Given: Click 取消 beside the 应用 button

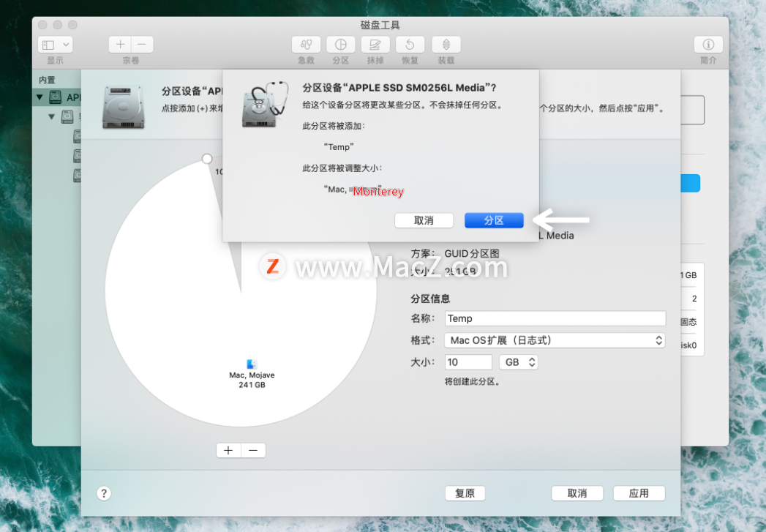Looking at the screenshot, I should (577, 493).
